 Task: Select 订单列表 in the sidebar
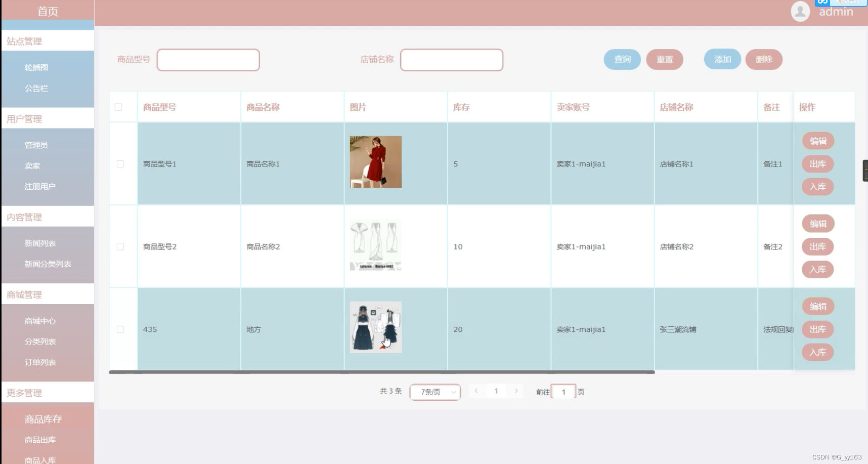point(40,362)
